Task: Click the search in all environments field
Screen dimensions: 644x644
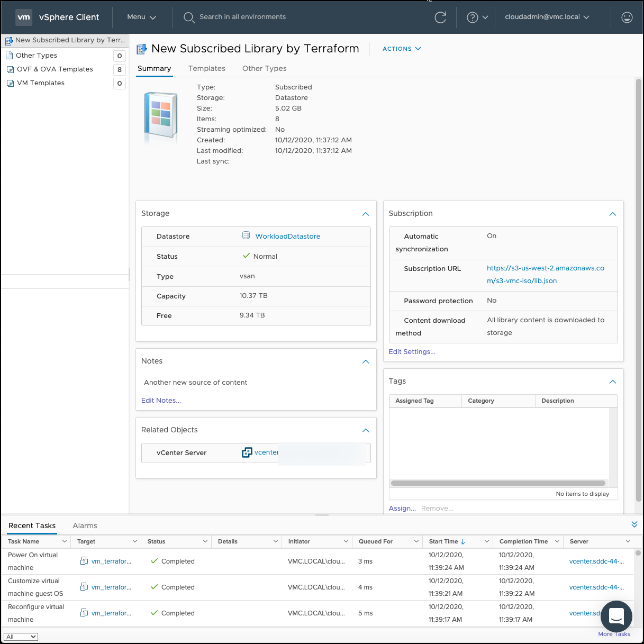Action: coord(242,17)
